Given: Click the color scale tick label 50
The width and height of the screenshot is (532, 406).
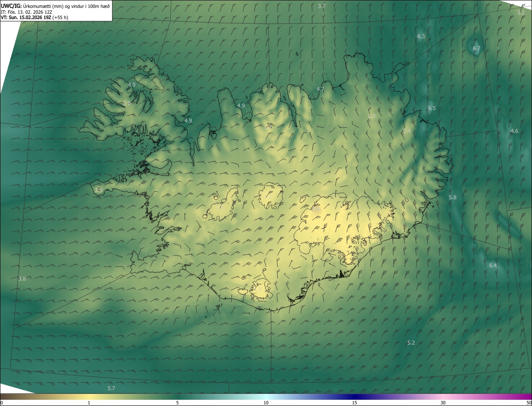Looking at the screenshot, I should pyautogui.click(x=529, y=403).
